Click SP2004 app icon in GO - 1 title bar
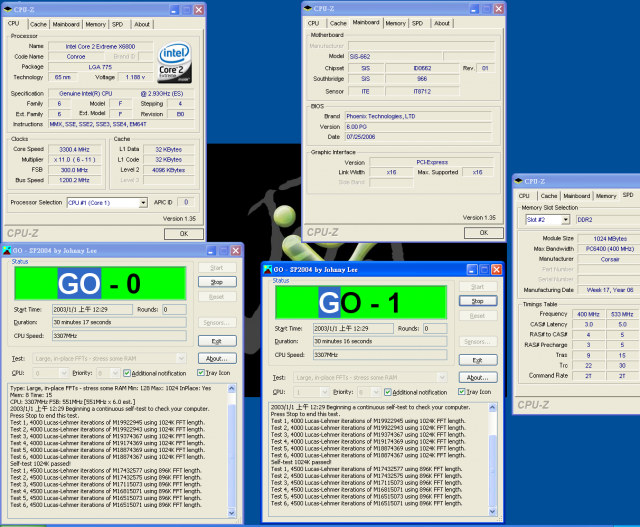The width and height of the screenshot is (640, 527). click(x=268, y=269)
